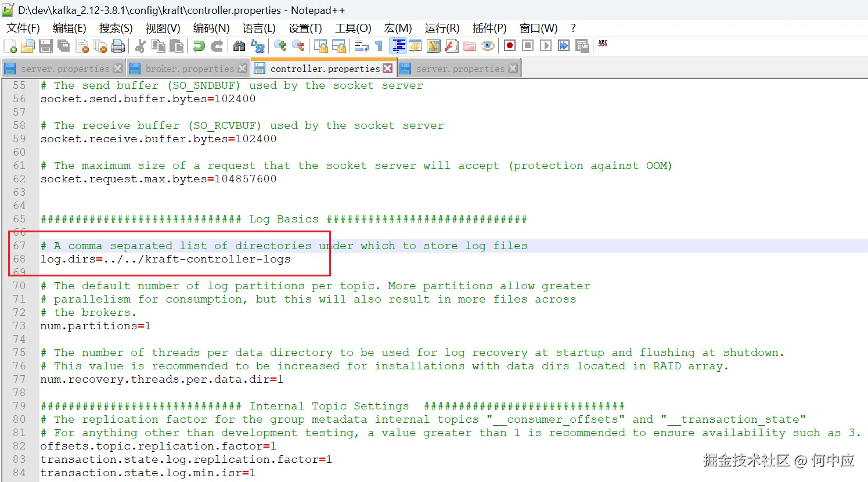Click the line 'num.recovery.threads.per.data.dir=1'
This screenshot has width=868, height=482.
click(162, 379)
